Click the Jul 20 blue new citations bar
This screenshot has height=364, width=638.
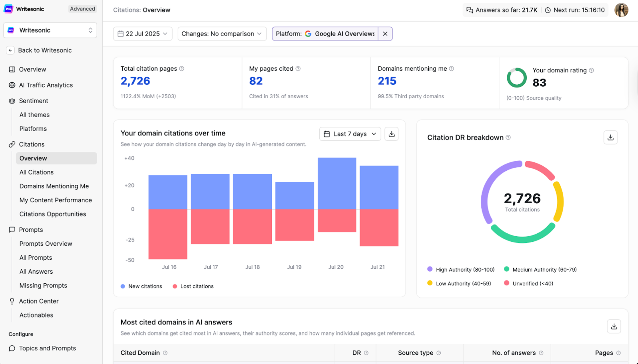click(x=337, y=183)
